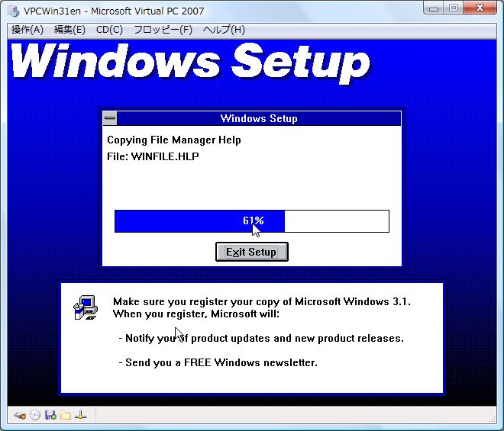The image size is (504, 431).
Task: Click the 61% copy progress bar
Action: pyautogui.click(x=252, y=221)
